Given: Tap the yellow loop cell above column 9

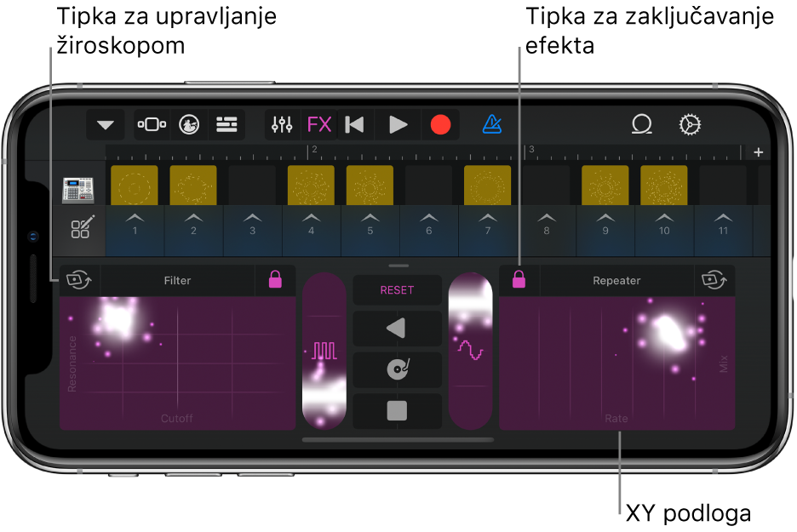Looking at the screenshot, I should (x=605, y=185).
